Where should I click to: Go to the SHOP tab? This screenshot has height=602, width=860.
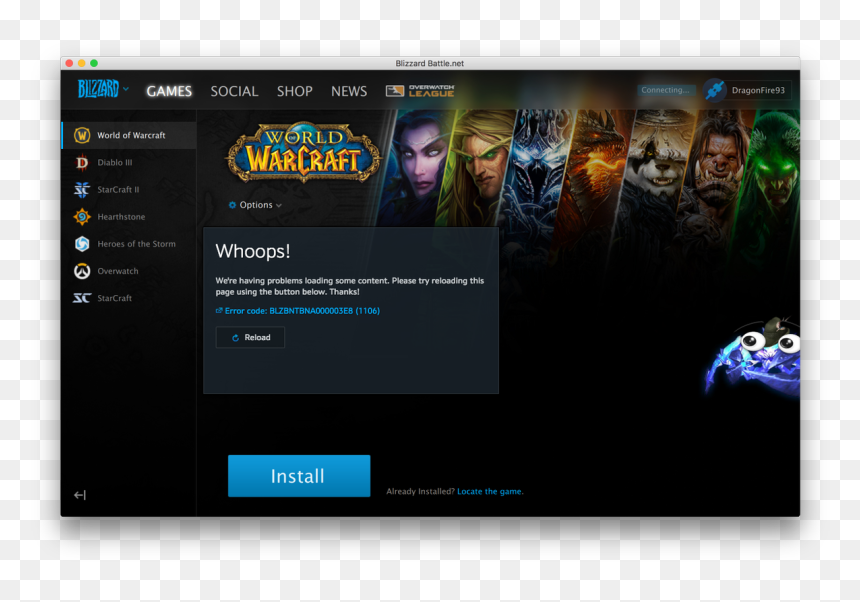click(x=295, y=91)
